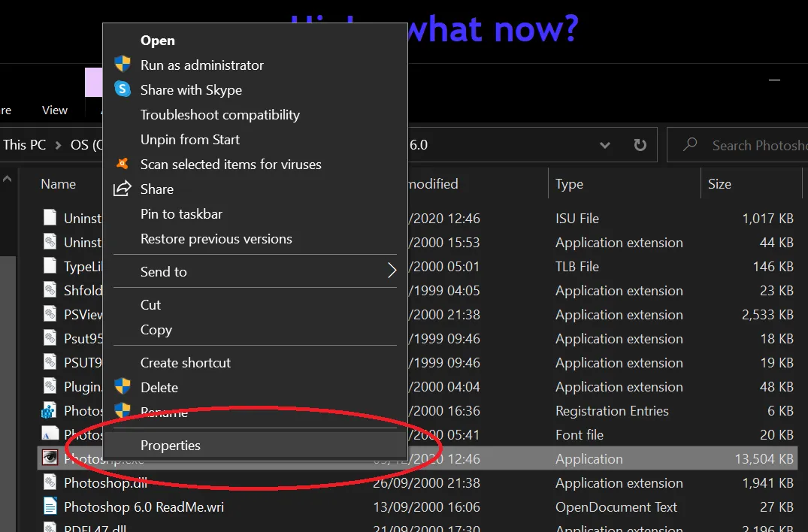Click the navigation pane scroll-up arrow
Screen dimensions: 808x532
7,180
